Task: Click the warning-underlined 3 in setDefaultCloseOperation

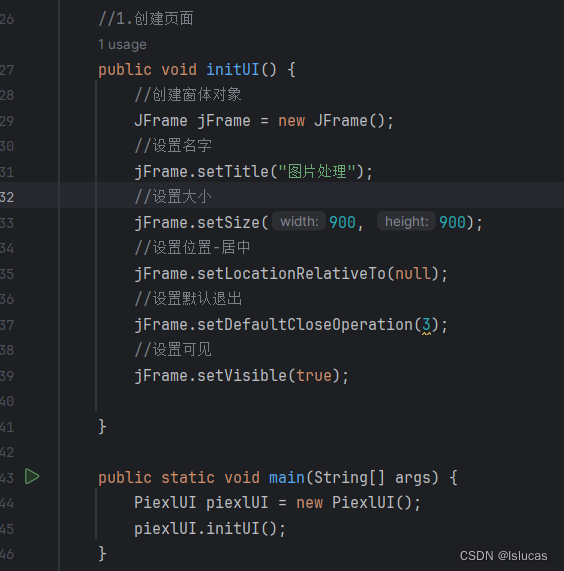Action: tap(426, 325)
